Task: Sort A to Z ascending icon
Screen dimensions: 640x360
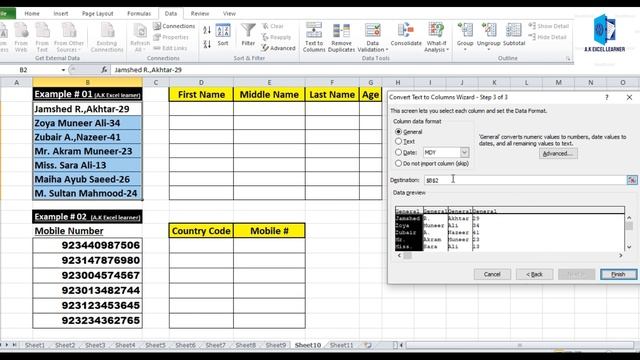Action: (x=207, y=30)
